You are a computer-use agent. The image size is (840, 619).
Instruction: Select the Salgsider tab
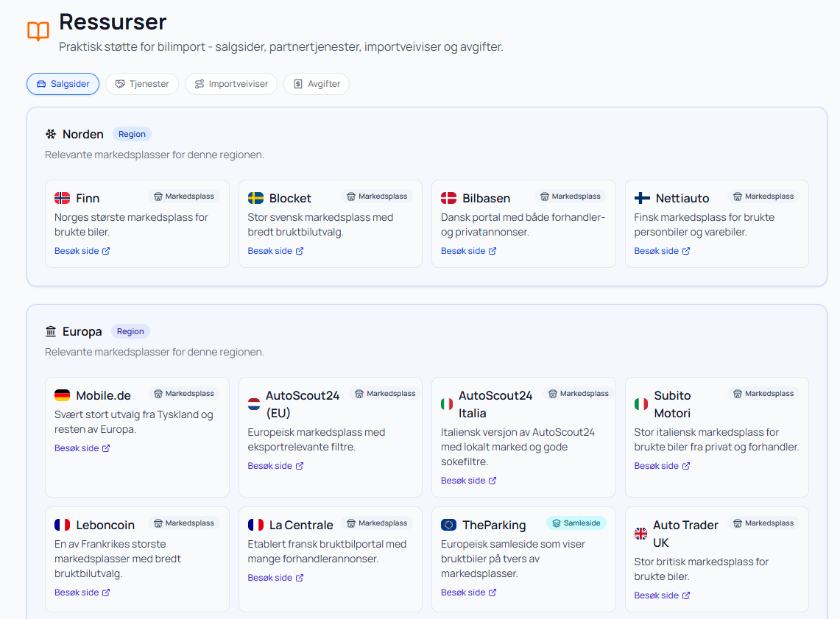63,84
